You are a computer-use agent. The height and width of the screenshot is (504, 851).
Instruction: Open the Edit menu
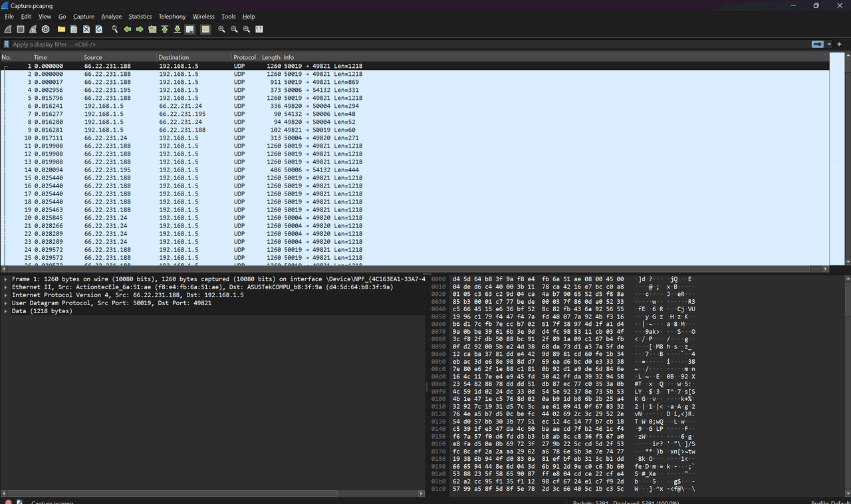26,17
